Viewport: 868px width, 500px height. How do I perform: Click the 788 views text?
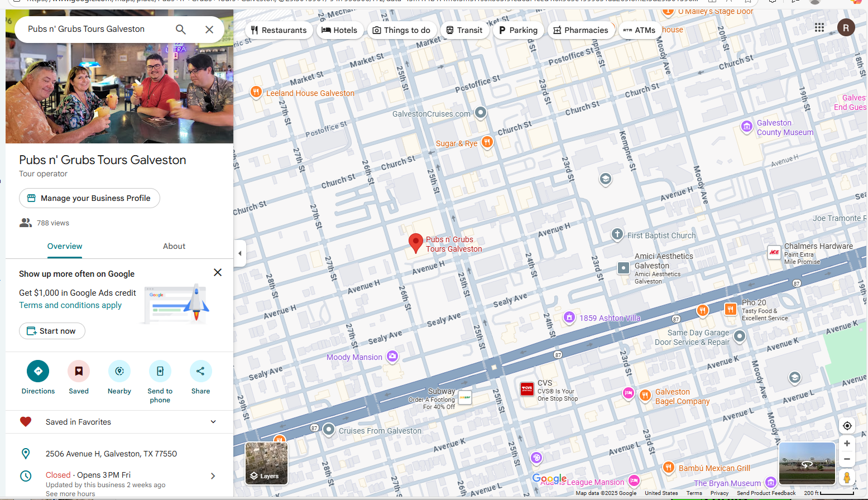tap(53, 223)
